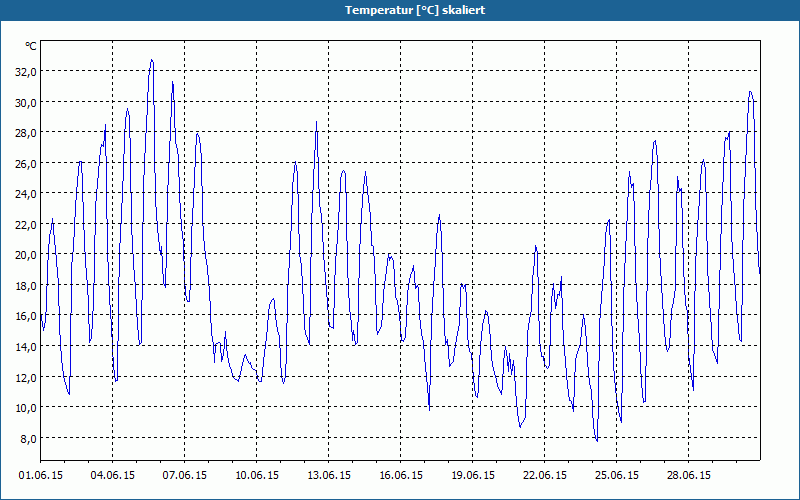The height and width of the screenshot is (500, 800).
Task: Select the 30,0 y-axis label
Action: pos(26,102)
